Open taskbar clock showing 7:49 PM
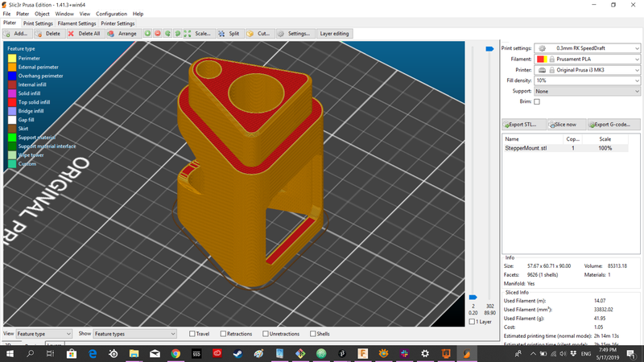The width and height of the screenshot is (644, 362). point(608,353)
